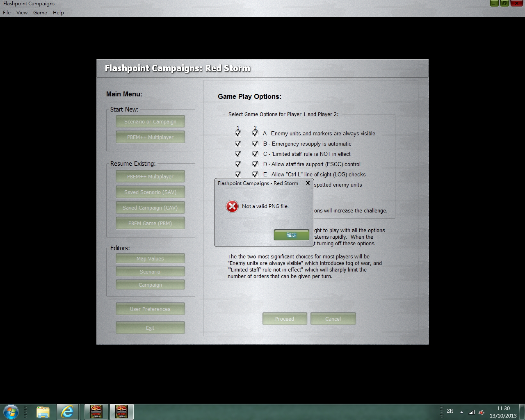Open the Map Values editor
Viewport: 525px width, 420px height.
(150, 258)
